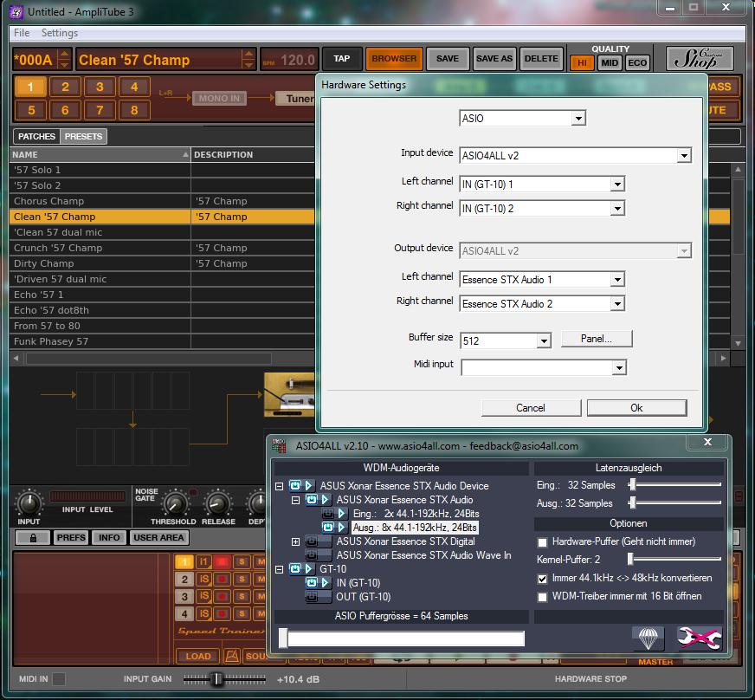This screenshot has height=700, width=755.
Task: Click the ASIO4ALL wrench advanced mode icon
Action: point(699,638)
